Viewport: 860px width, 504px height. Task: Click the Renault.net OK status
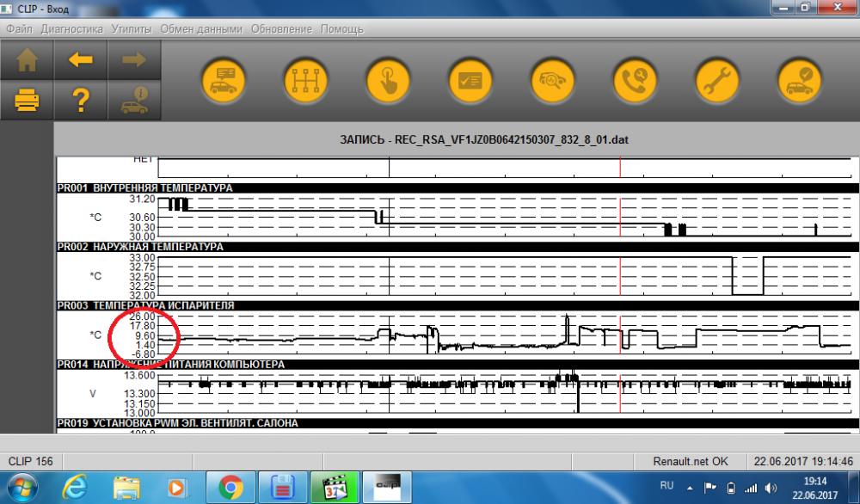[690, 461]
